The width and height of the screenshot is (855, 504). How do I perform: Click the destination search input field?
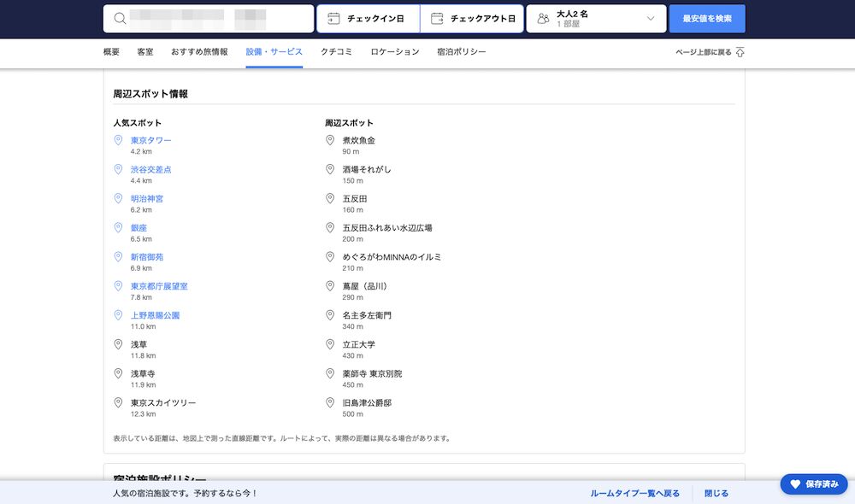209,19
